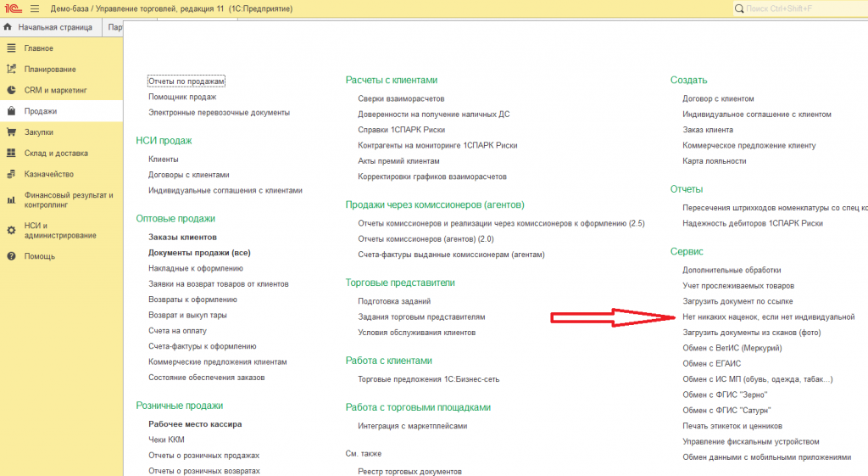The width and height of the screenshot is (868, 476).
Task: Open the Склад и доставка section
Action: tap(56, 153)
